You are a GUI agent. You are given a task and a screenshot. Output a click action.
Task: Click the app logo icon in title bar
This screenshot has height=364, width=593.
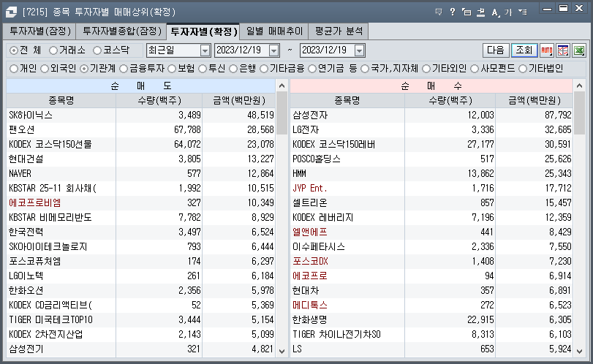12,12
